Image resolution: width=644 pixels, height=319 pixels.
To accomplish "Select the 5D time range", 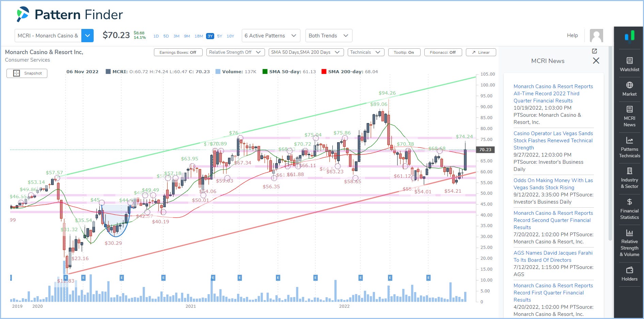I will pos(166,36).
